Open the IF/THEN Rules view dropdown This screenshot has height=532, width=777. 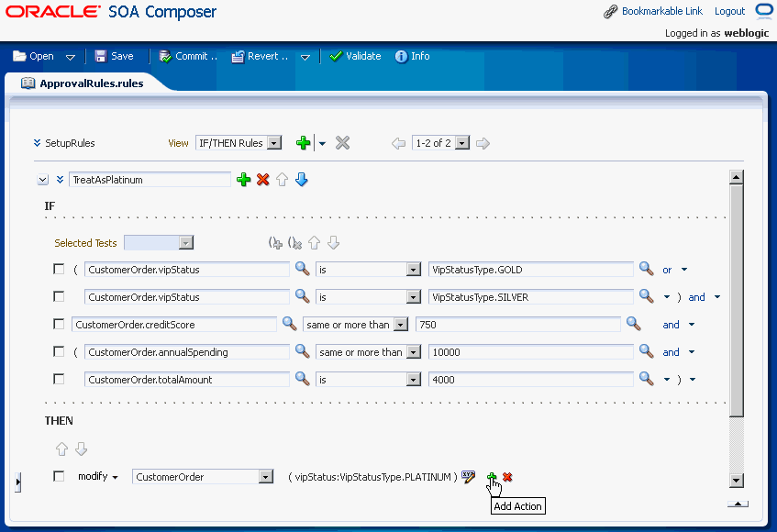click(x=274, y=143)
